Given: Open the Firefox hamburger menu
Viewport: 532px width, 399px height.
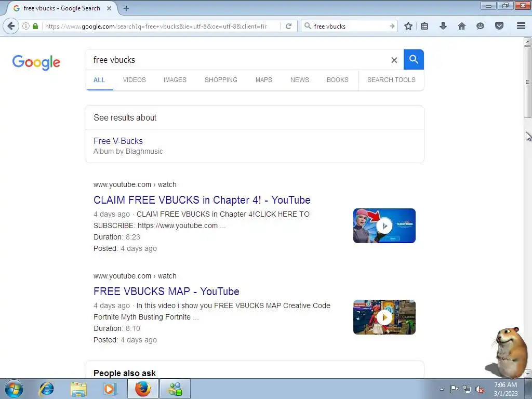Looking at the screenshot, I should pos(521,26).
